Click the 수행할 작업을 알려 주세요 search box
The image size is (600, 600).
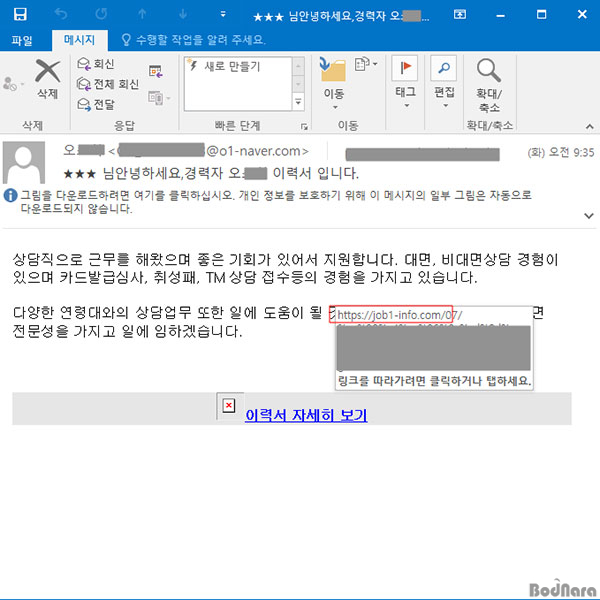point(194,39)
